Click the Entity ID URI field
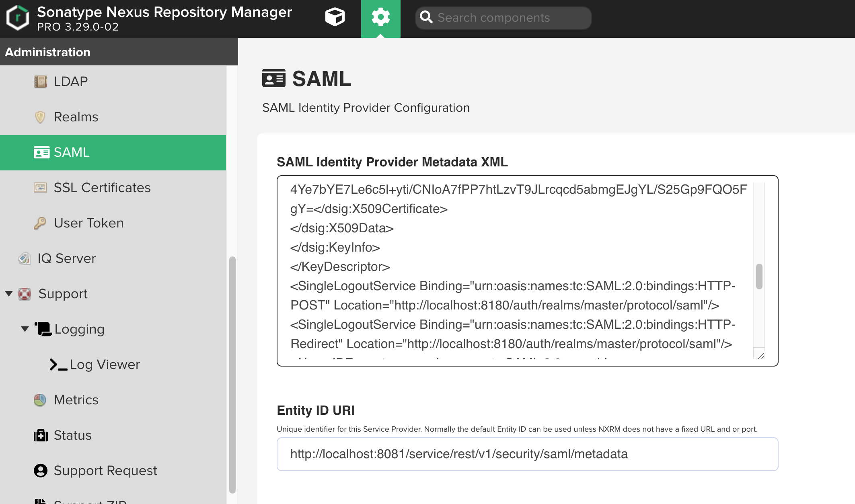 click(527, 454)
